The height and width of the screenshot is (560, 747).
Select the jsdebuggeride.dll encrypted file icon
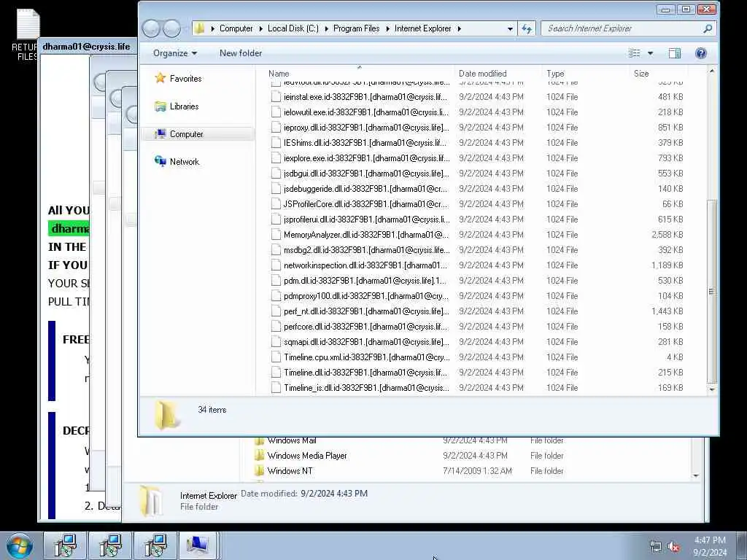click(x=276, y=189)
